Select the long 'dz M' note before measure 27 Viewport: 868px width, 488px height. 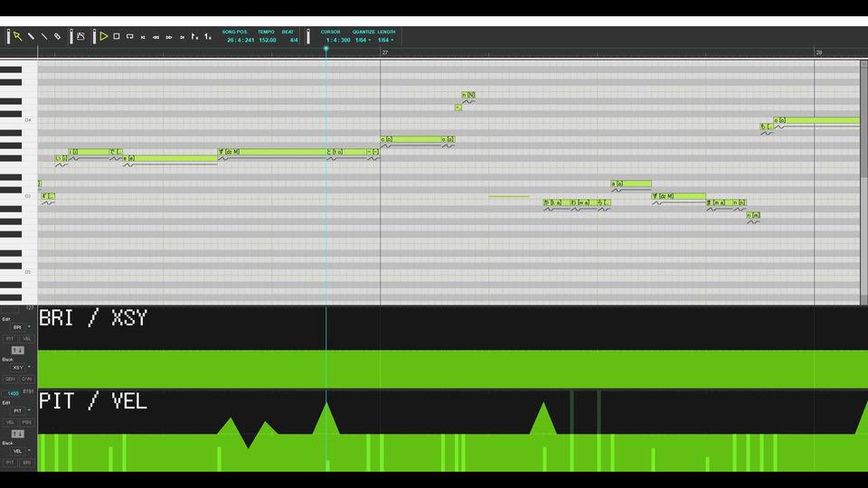pyautogui.click(x=272, y=152)
